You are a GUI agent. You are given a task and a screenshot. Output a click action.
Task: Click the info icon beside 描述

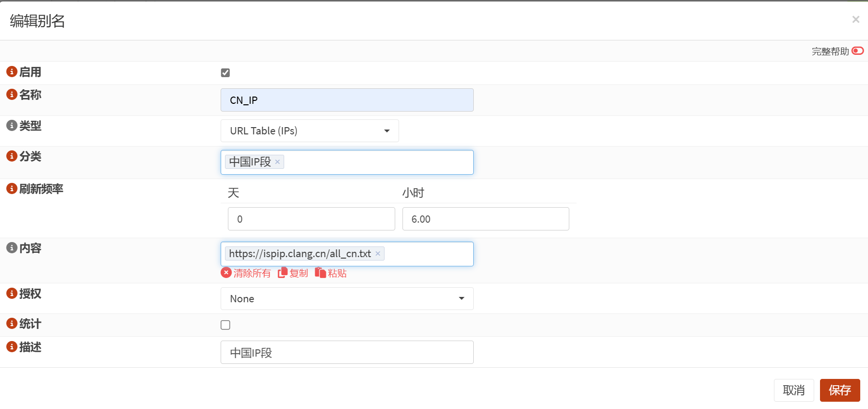click(x=12, y=346)
